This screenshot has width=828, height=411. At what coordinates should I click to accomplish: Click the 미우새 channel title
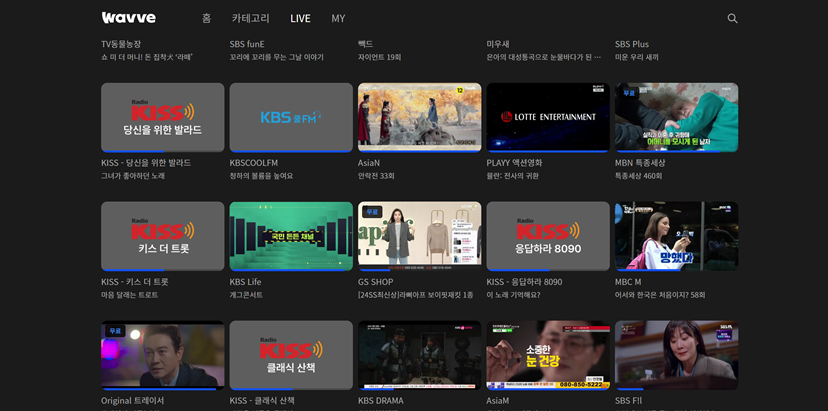click(x=498, y=44)
